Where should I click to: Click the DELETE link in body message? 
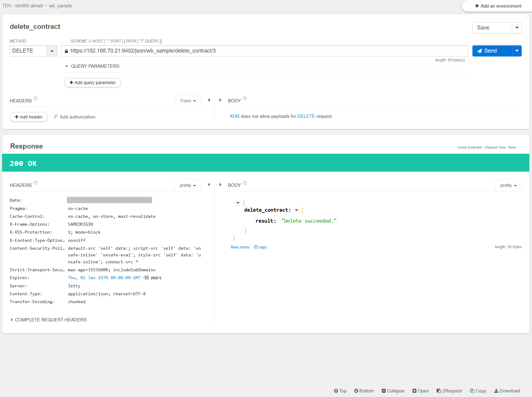pyautogui.click(x=306, y=116)
